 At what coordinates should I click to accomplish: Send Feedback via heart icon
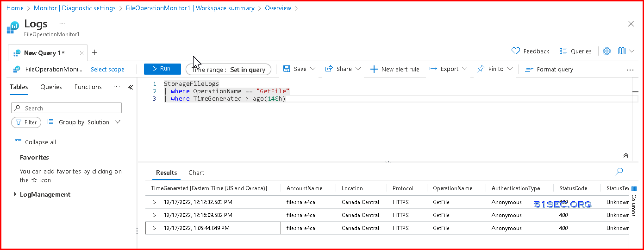point(530,51)
